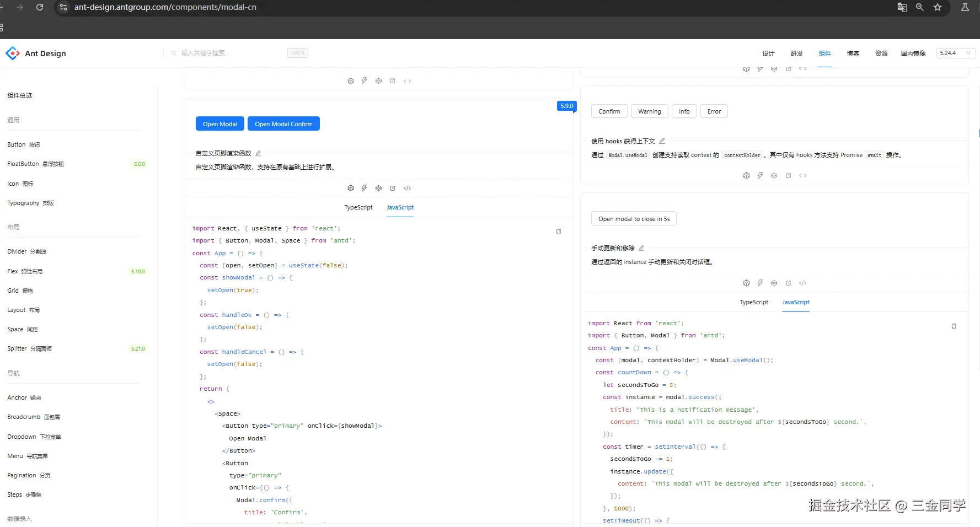Image resolution: width=980 pixels, height=527 pixels.
Task: Open hooks context demo in new window
Action: (789, 175)
